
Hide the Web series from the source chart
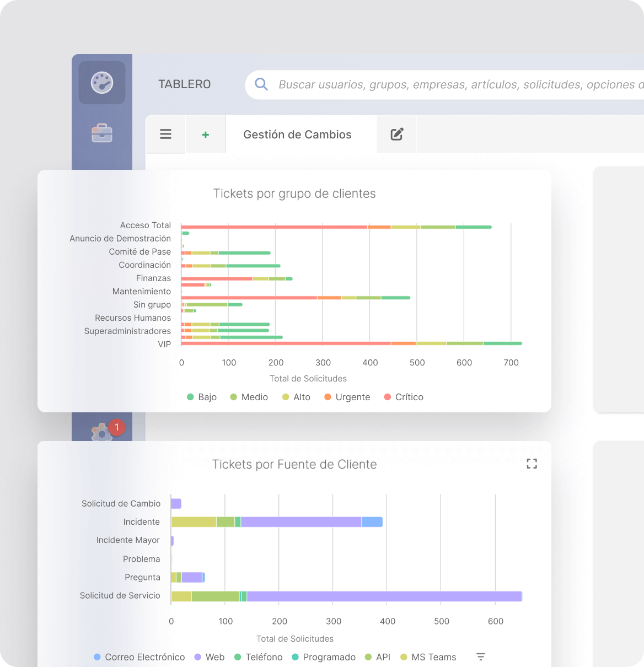[x=209, y=657]
